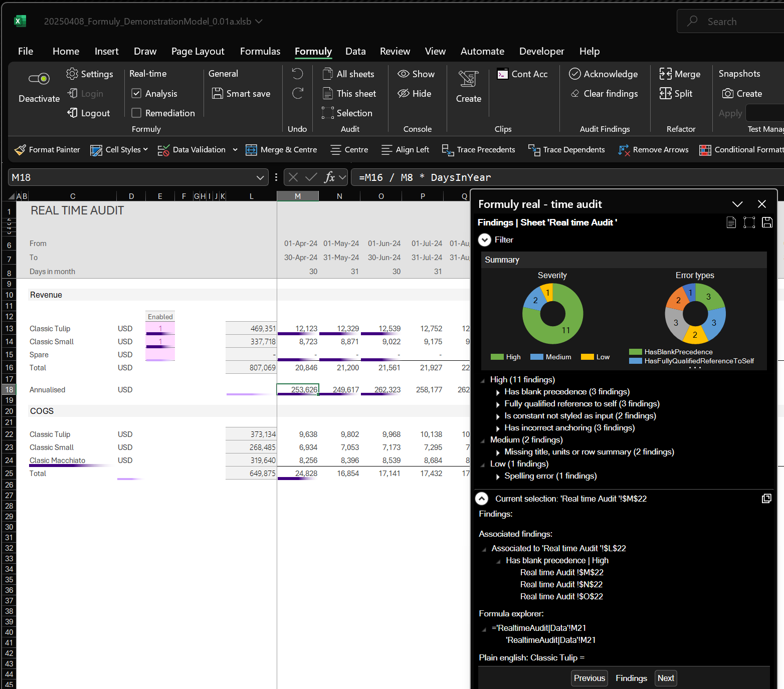The height and width of the screenshot is (689, 784).
Task: Apply Centre alignment
Action: coord(349,149)
